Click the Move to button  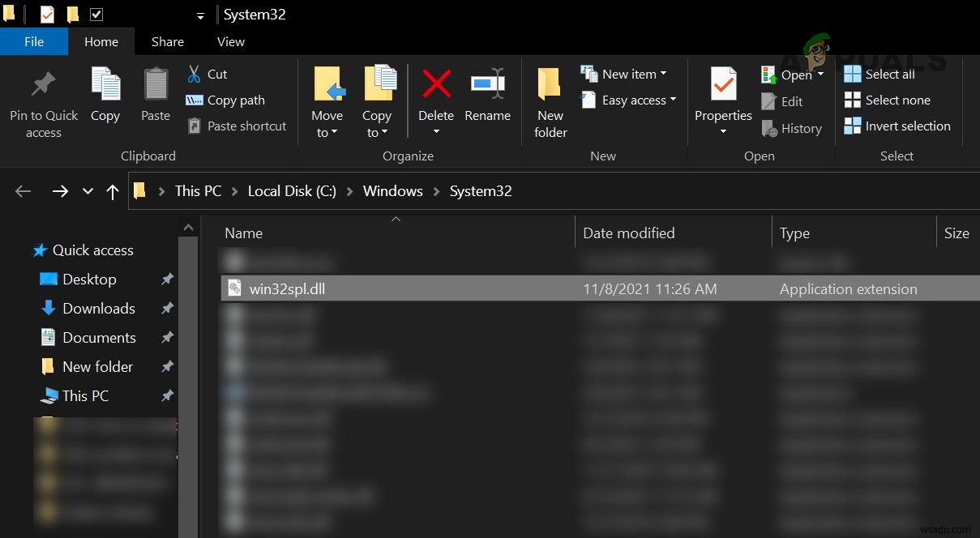pos(327,102)
